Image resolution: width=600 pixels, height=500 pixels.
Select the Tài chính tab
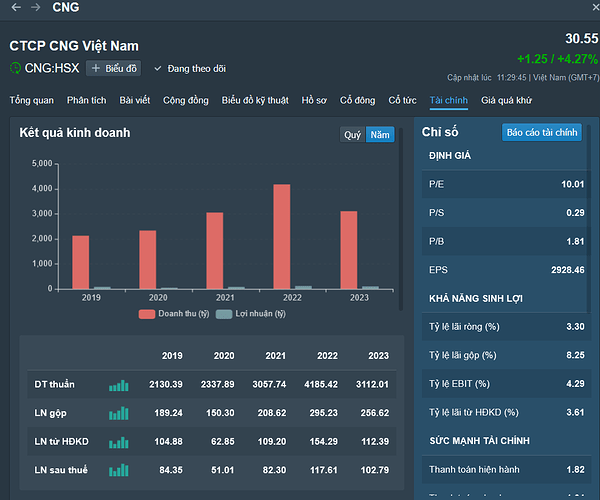[x=448, y=100]
